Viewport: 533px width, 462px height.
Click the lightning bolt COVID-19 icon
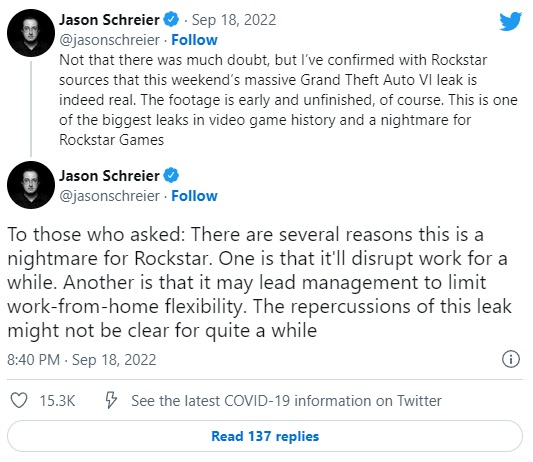(111, 400)
